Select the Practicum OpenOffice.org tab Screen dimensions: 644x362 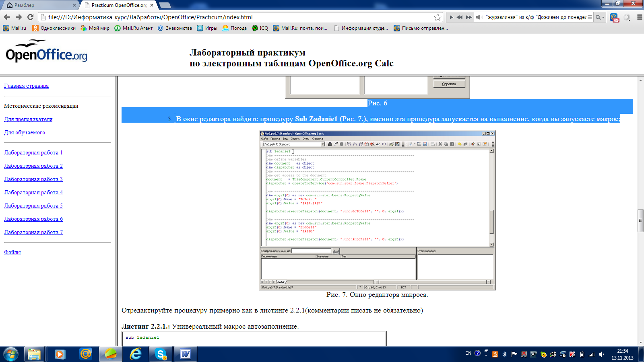point(118,5)
